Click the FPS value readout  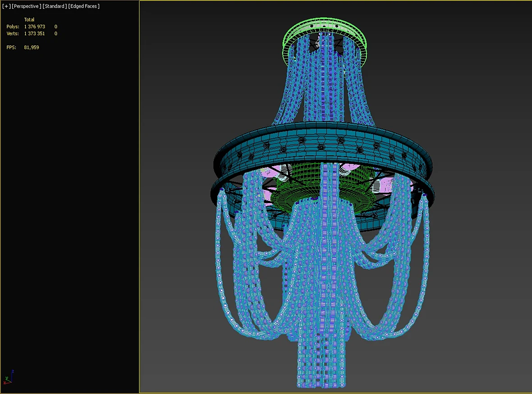[32, 47]
